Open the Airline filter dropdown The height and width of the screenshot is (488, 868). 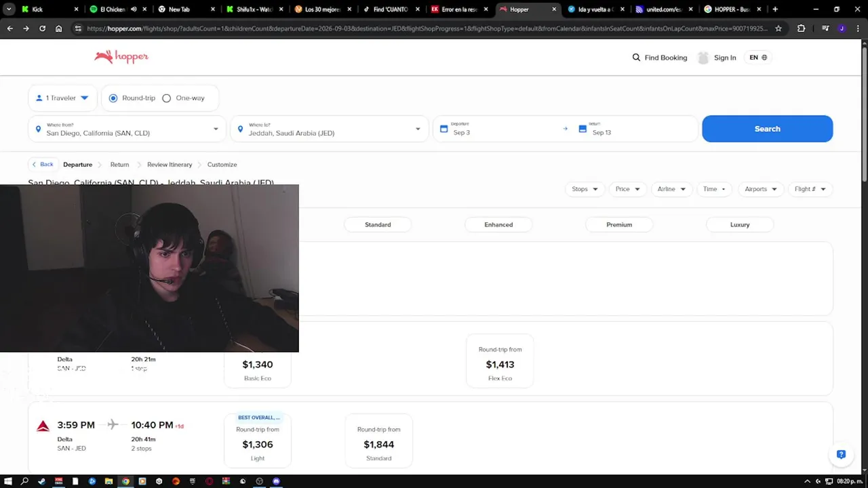tap(671, 189)
